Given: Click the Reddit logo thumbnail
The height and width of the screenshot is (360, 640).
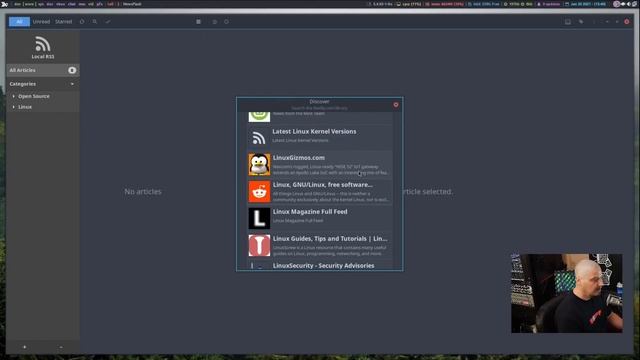Looking at the screenshot, I should 259,191.
